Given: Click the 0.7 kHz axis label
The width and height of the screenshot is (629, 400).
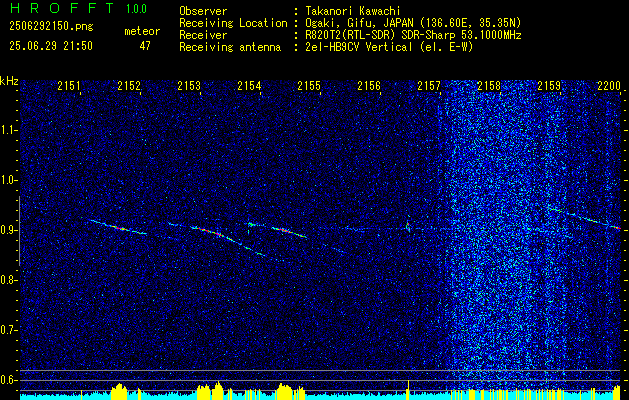Looking at the screenshot, I should click(x=7, y=330).
